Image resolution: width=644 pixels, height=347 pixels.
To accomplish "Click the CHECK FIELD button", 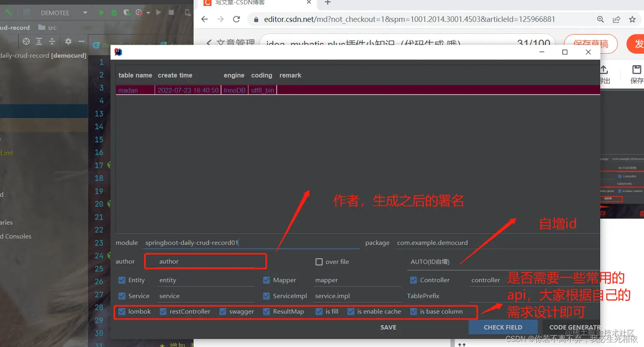I will coord(503,327).
